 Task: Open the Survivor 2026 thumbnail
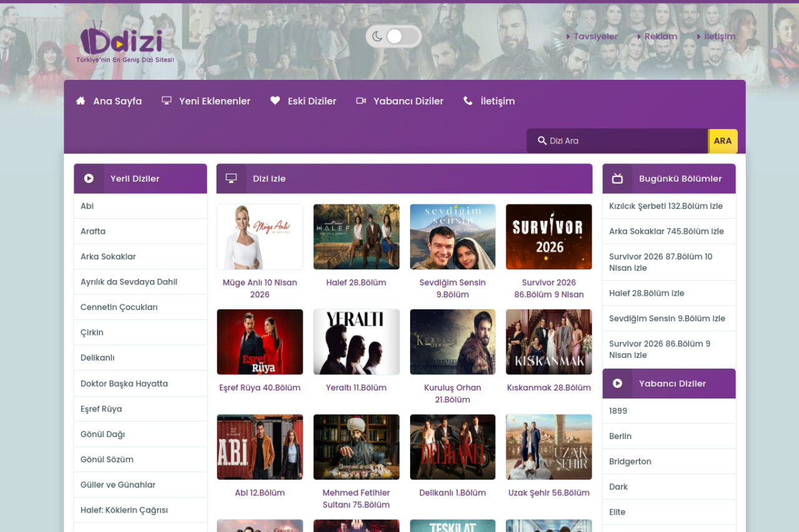(549, 237)
